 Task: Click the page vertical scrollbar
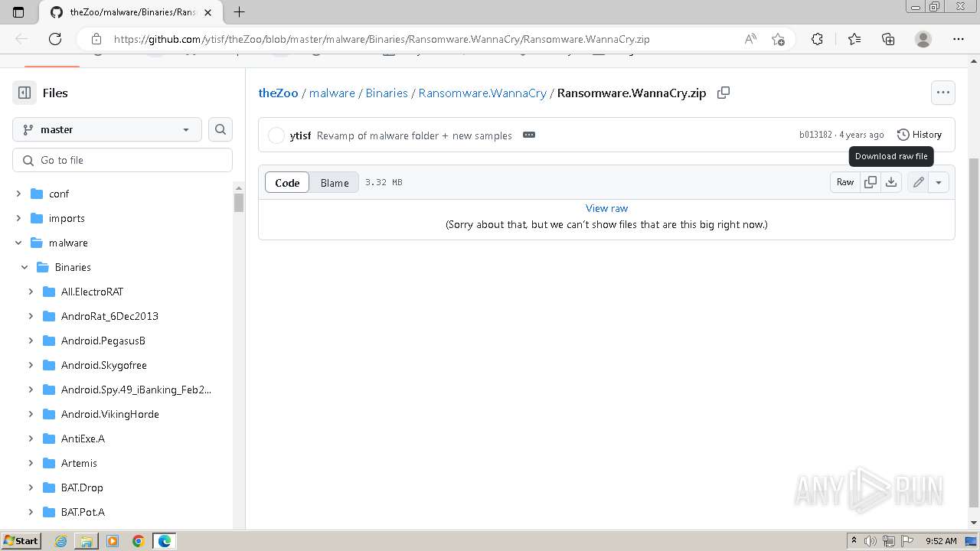coord(974,333)
